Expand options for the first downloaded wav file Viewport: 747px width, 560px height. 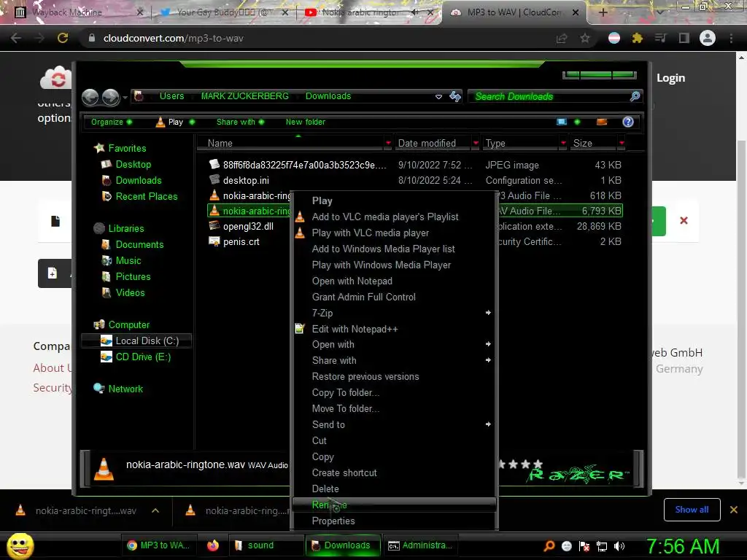coord(155,510)
